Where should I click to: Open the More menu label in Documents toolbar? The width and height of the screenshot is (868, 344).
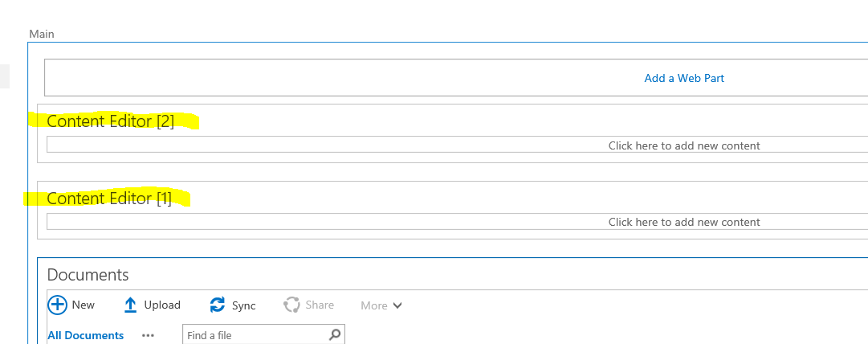tap(374, 305)
